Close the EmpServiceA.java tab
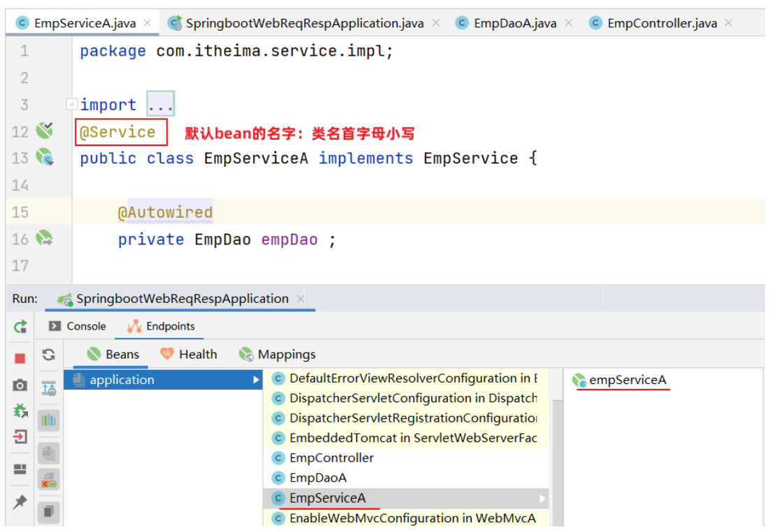Viewport: 770px width, 532px height. (147, 22)
